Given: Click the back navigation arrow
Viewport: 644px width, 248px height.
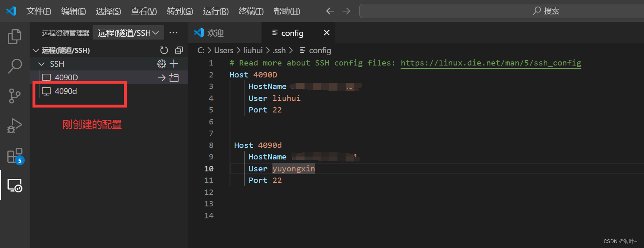Looking at the screenshot, I should coord(330,11).
